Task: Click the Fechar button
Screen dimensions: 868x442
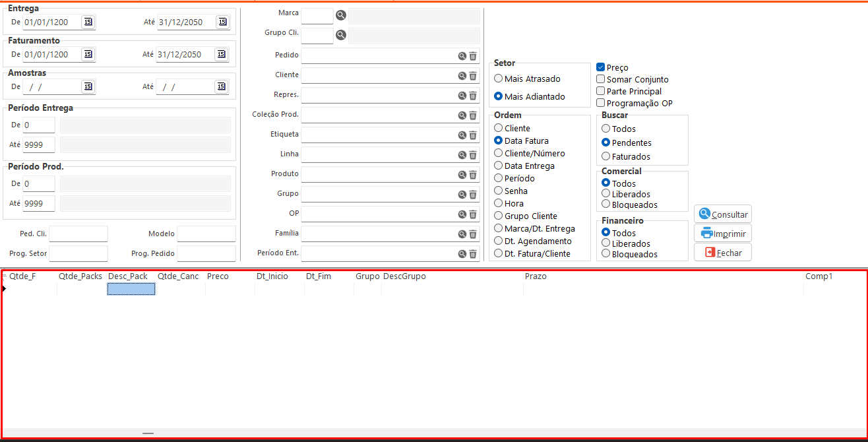Action: pyautogui.click(x=723, y=253)
